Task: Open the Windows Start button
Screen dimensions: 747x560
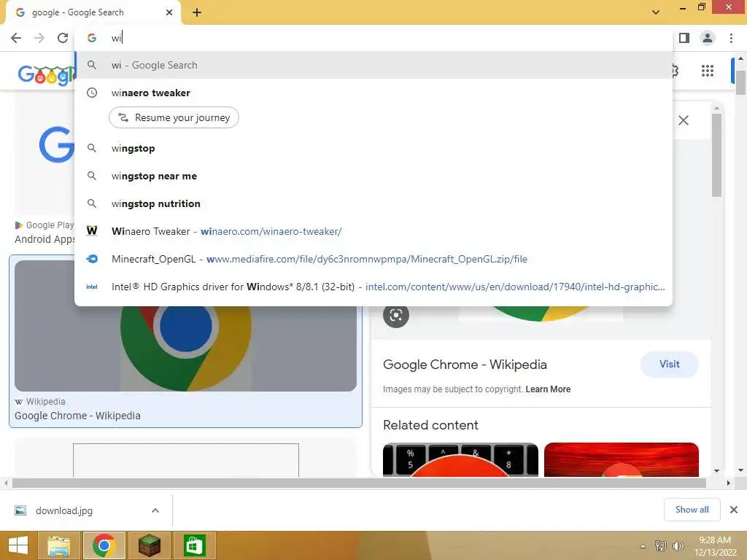Action: pyautogui.click(x=18, y=545)
